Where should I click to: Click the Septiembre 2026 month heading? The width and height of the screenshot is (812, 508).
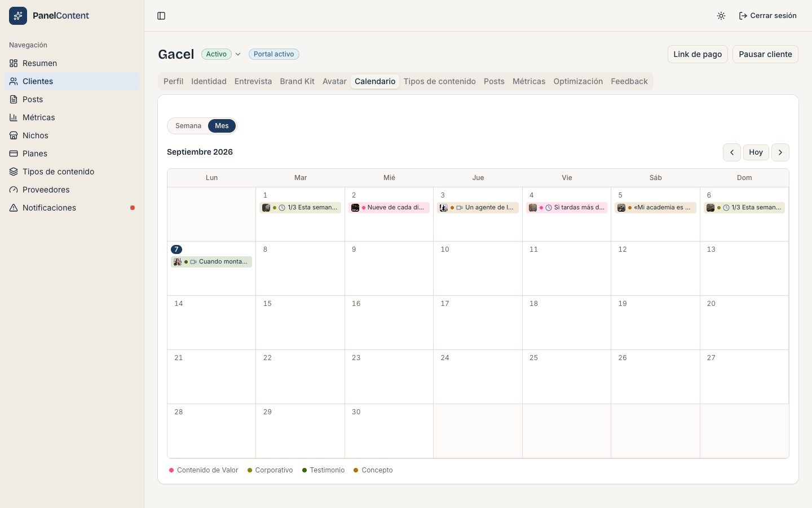click(200, 152)
